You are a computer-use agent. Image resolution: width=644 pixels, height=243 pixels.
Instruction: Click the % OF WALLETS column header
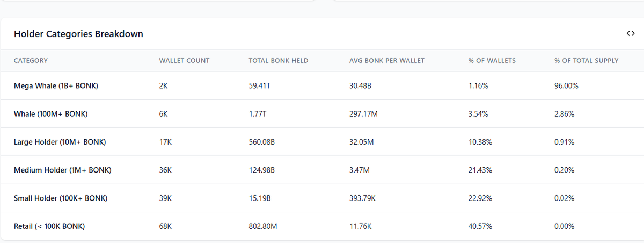click(x=492, y=61)
